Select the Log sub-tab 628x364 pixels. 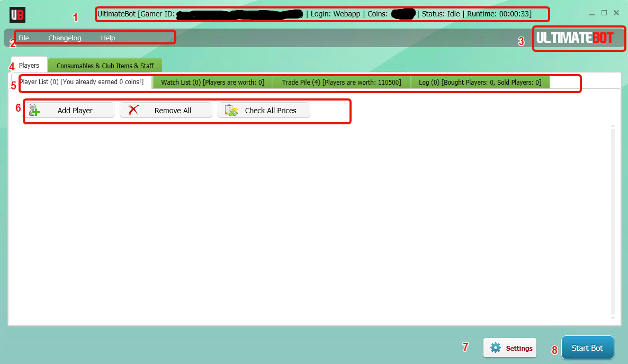click(x=480, y=83)
